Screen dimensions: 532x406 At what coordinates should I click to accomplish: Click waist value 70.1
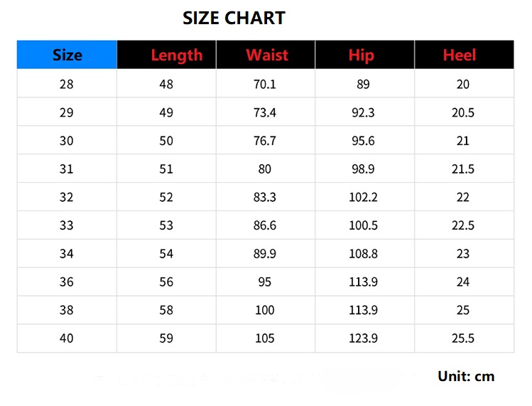[x=265, y=84]
